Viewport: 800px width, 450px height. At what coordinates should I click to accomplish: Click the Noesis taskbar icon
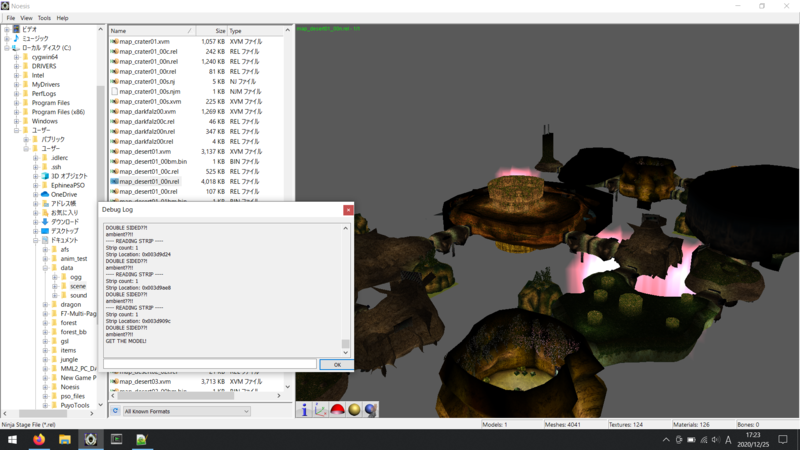[91, 439]
